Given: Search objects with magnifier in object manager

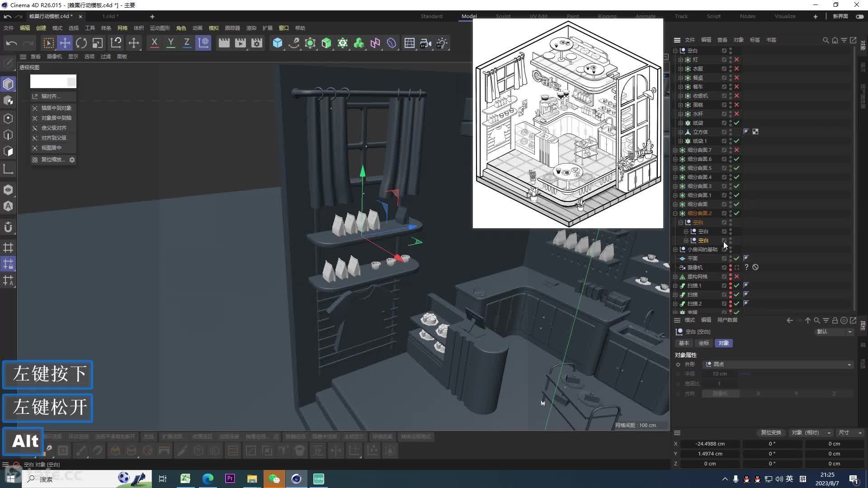Looking at the screenshot, I should [x=826, y=40].
